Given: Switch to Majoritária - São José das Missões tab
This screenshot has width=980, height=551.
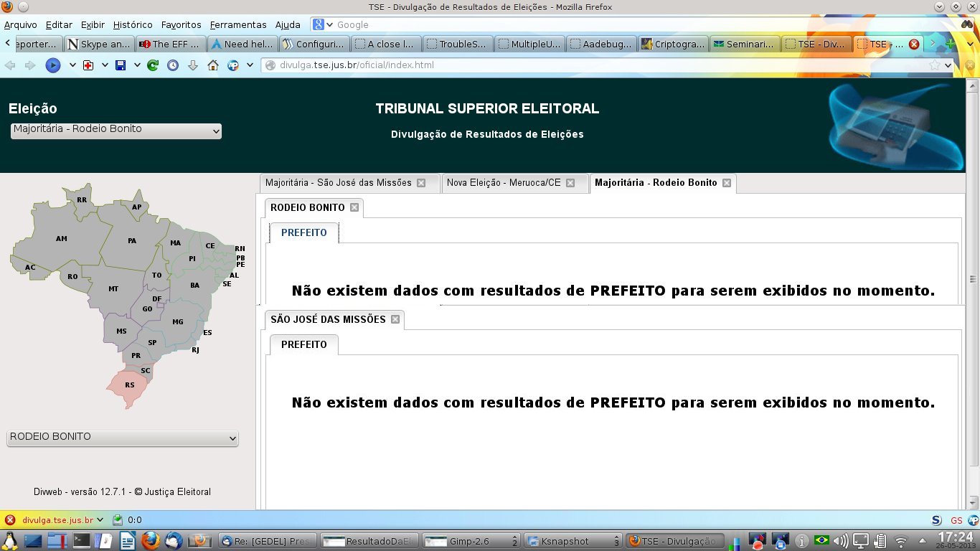Looking at the screenshot, I should tap(338, 183).
